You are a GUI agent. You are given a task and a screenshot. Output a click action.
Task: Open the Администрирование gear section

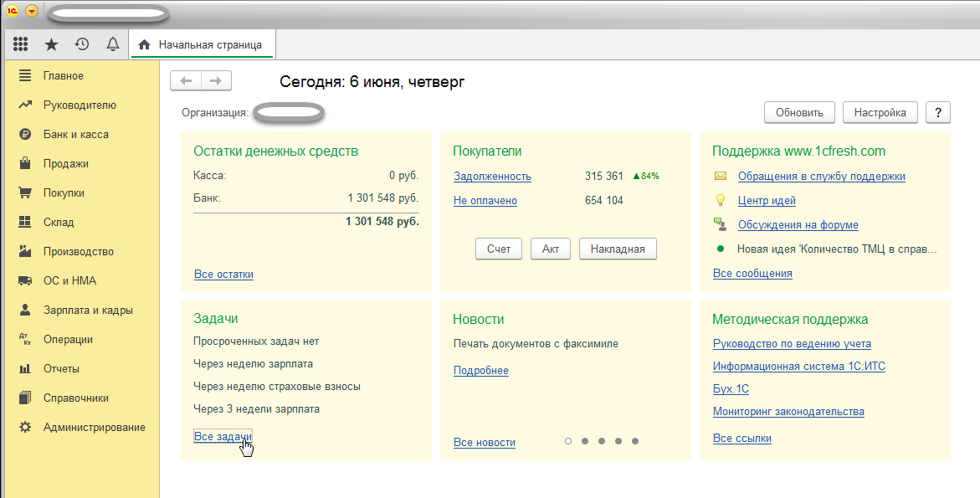94,427
